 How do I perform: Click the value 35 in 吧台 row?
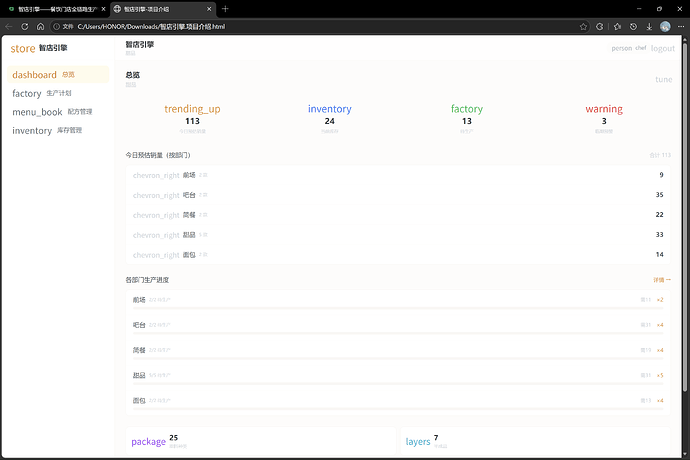coord(659,195)
